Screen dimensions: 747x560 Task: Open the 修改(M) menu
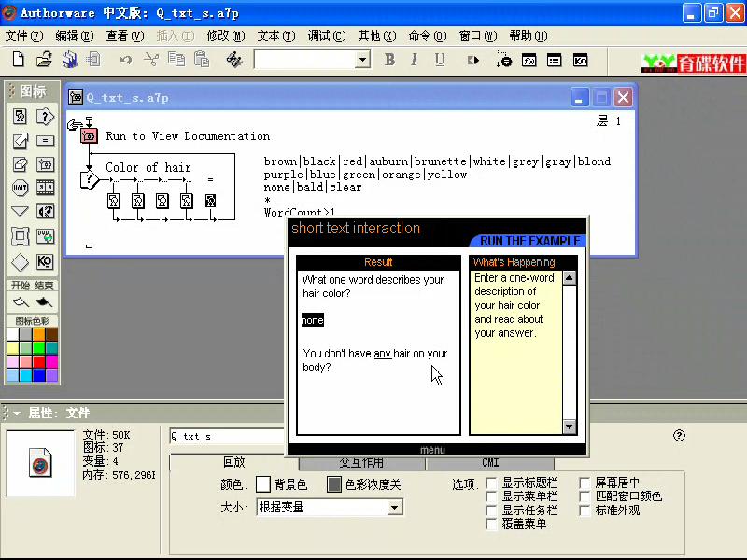tap(226, 35)
